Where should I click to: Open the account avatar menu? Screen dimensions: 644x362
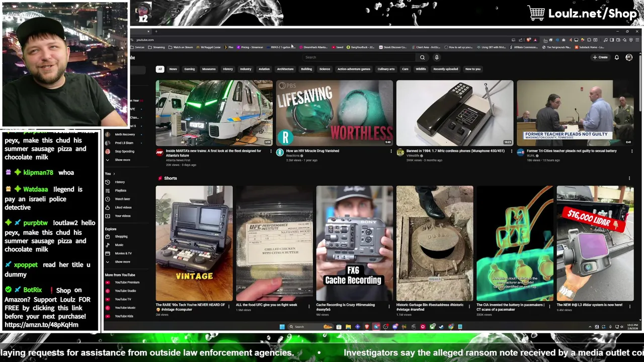pyautogui.click(x=629, y=57)
